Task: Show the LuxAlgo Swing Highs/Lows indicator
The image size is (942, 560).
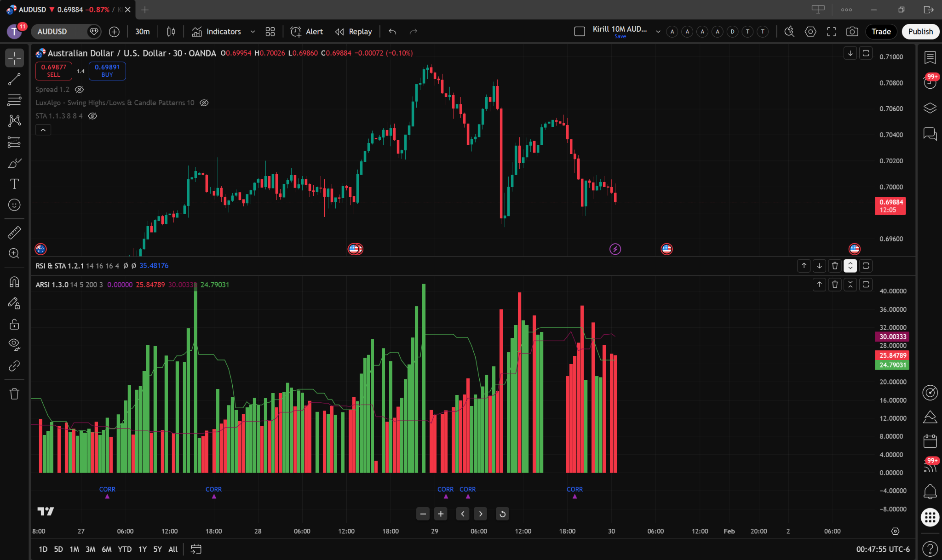Action: point(204,103)
